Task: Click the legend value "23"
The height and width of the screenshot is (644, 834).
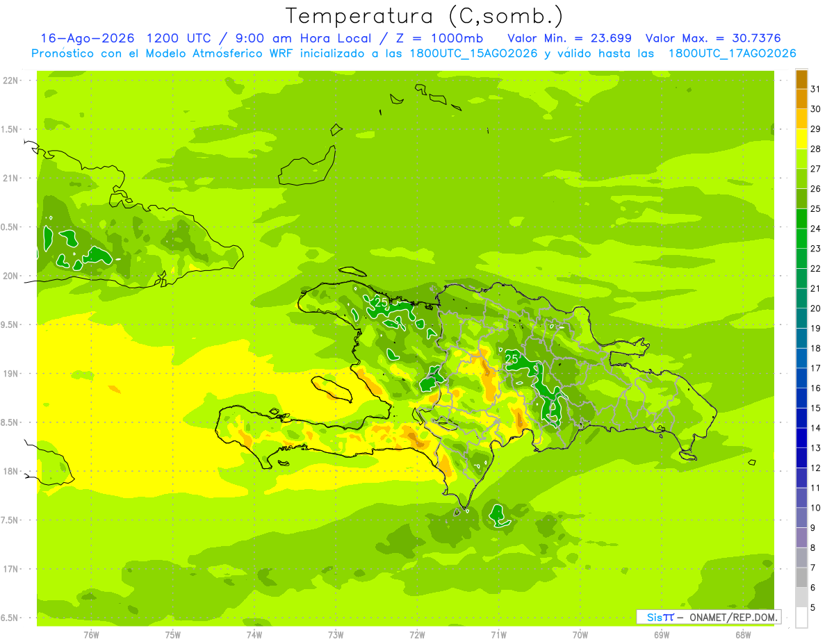Action: point(816,249)
